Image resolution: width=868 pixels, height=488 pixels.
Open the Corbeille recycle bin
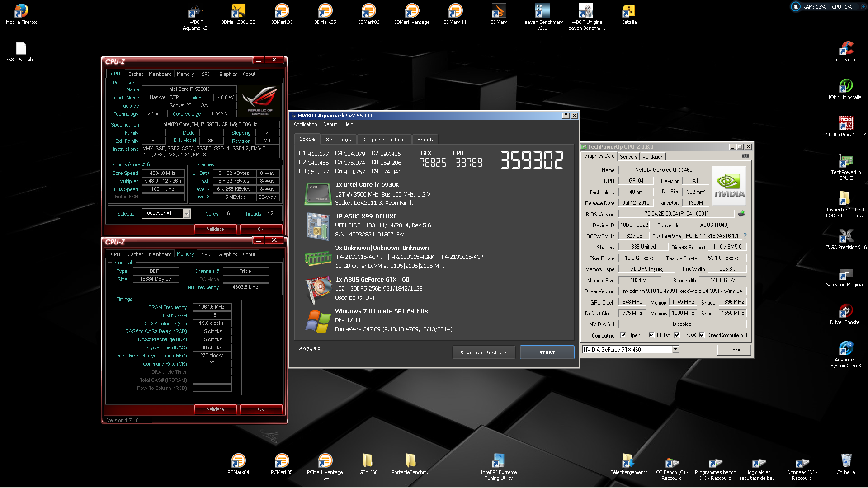click(846, 464)
